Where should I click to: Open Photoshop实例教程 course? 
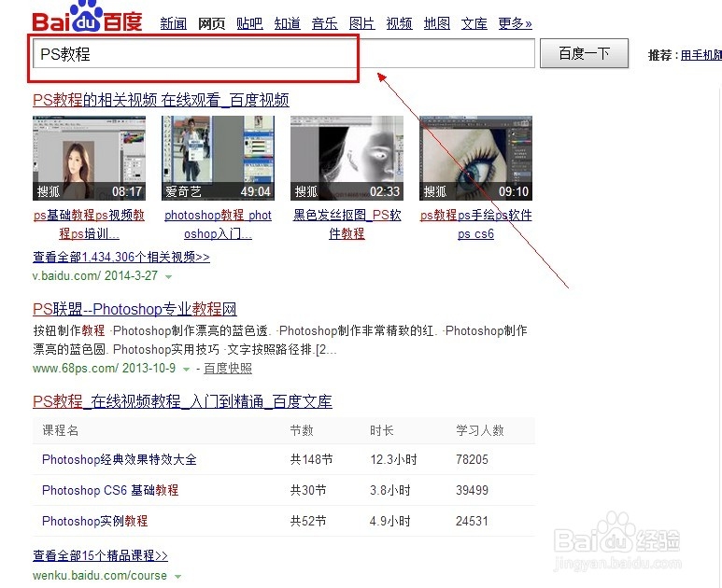click(x=95, y=521)
